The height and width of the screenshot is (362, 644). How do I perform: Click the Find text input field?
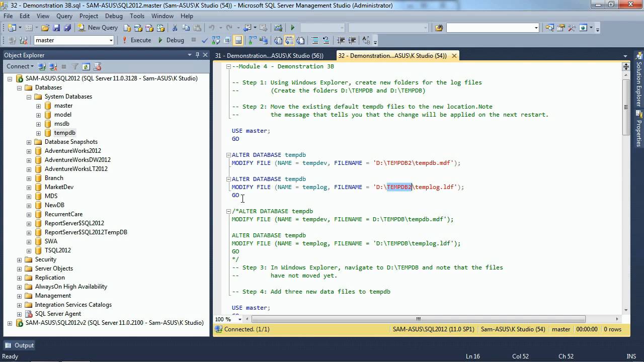tap(489, 28)
